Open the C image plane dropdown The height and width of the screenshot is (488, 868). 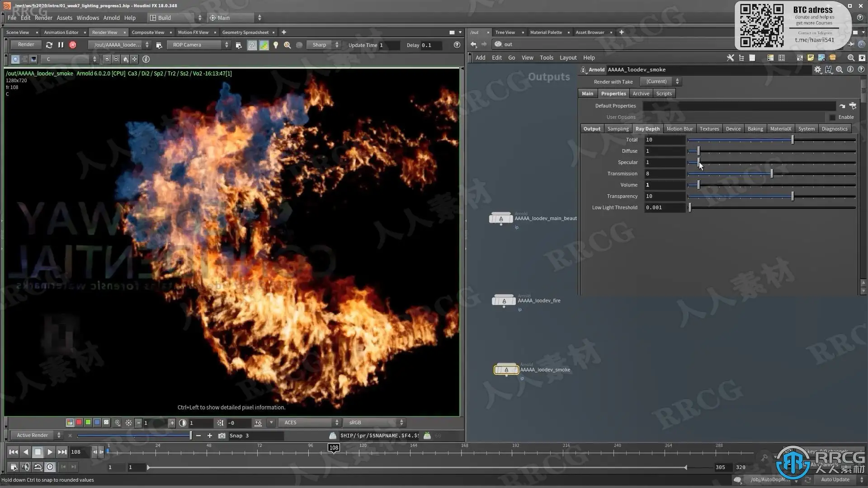pos(70,59)
